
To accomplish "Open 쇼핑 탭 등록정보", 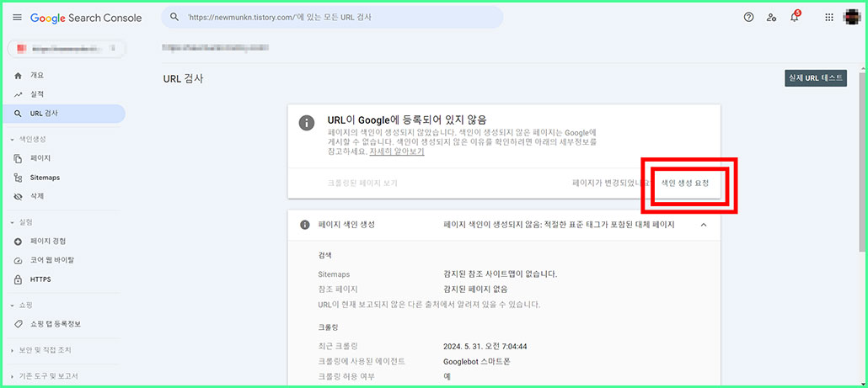I will [x=56, y=324].
